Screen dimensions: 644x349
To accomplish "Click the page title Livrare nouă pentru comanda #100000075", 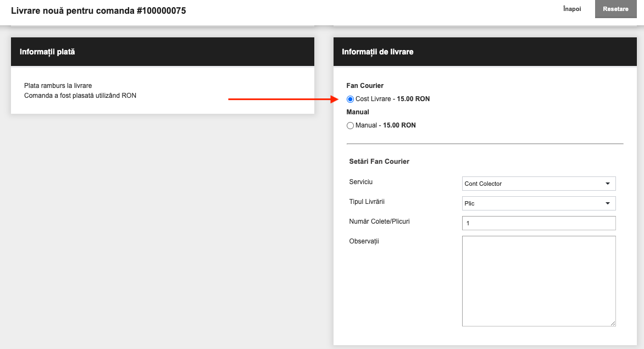I will point(98,10).
